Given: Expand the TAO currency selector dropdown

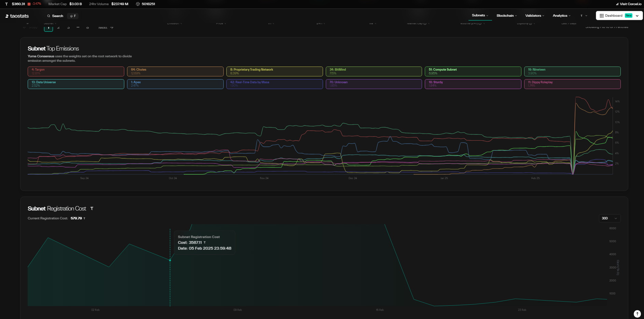Looking at the screenshot, I should pos(584,16).
